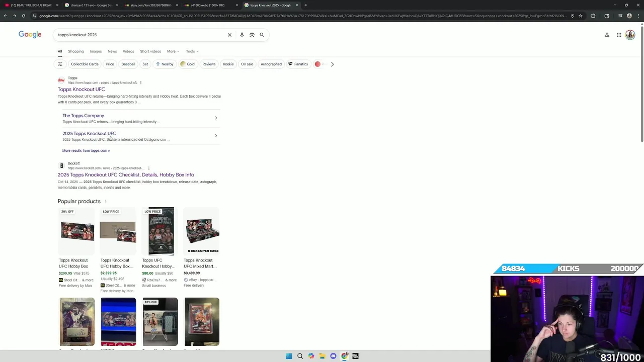The width and height of the screenshot is (644, 362).
Task: Go back to previous page
Action: click(x=6, y=16)
